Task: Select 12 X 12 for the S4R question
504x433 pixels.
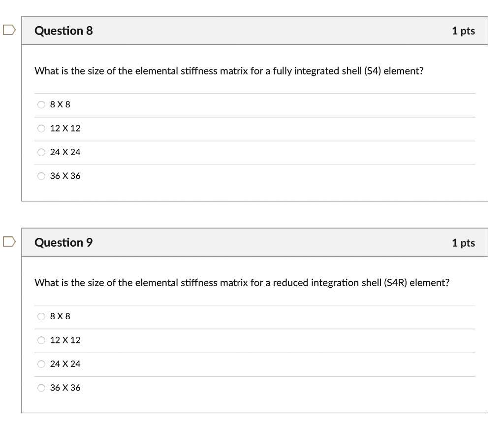Action: [41, 340]
